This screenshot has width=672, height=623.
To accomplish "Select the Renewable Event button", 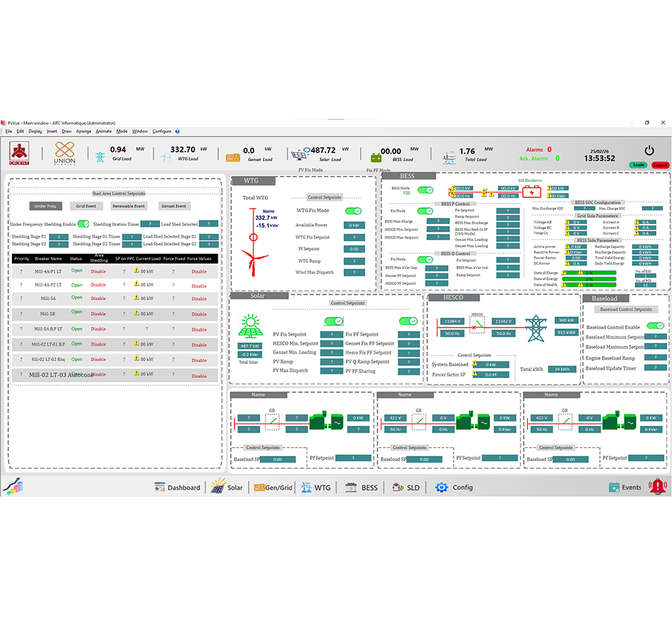I will tap(129, 206).
